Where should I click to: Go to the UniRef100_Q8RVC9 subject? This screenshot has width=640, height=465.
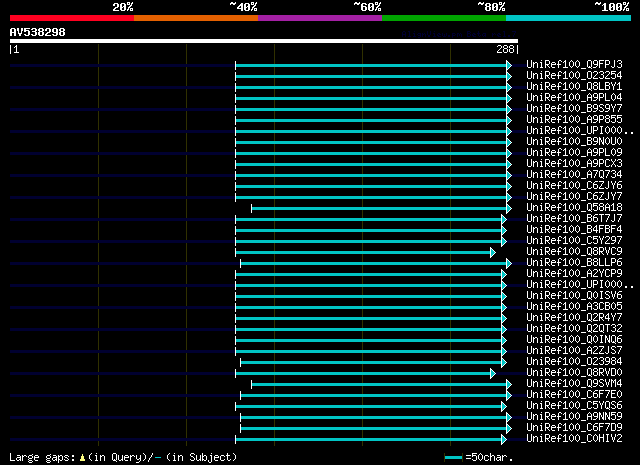[574, 251]
